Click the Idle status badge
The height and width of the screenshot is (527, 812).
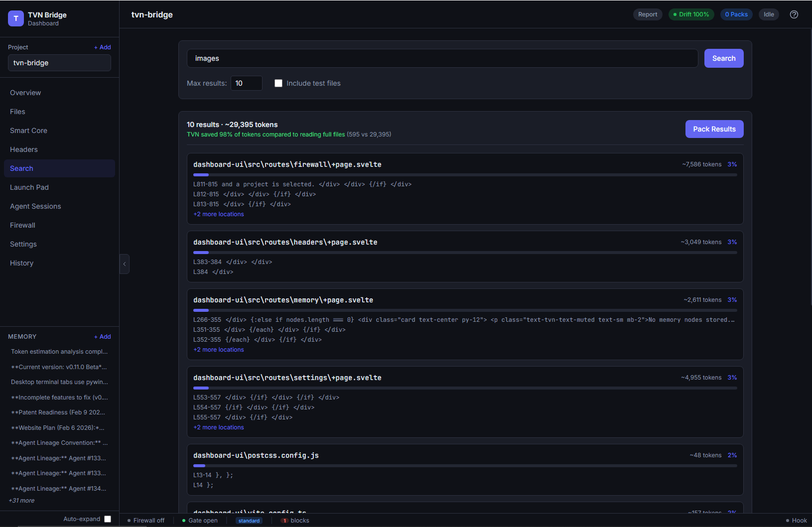tap(768, 14)
